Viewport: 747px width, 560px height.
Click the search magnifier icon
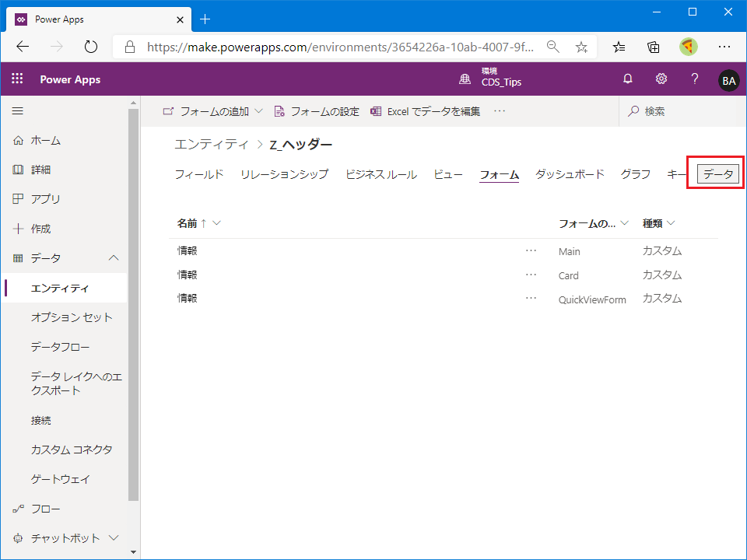point(633,111)
